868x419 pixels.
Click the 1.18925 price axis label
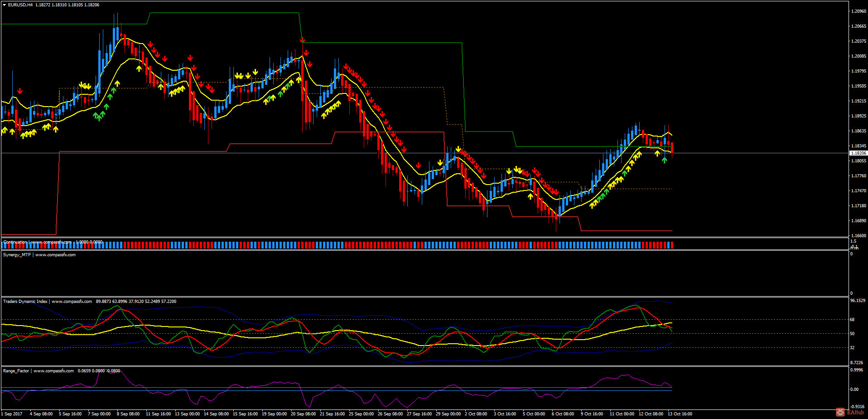tap(859, 116)
